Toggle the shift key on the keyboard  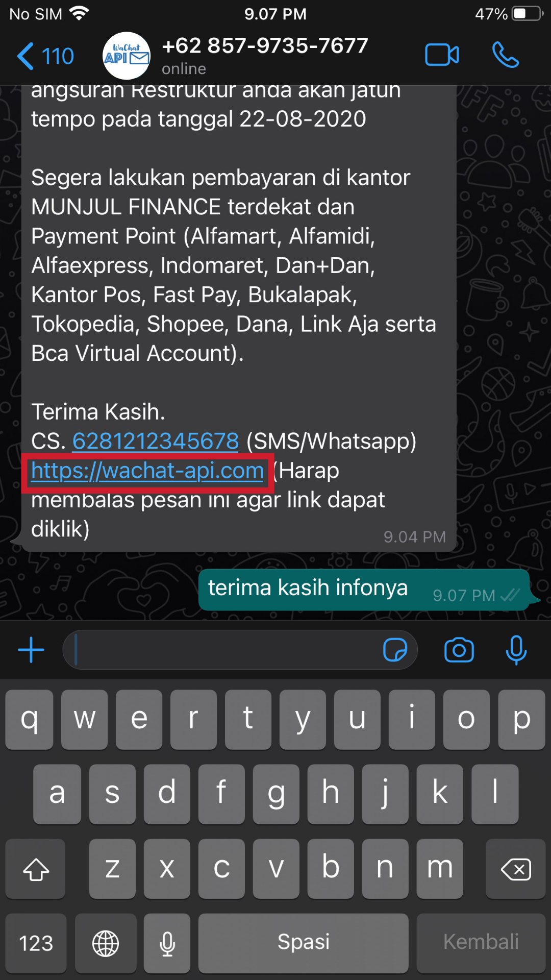tap(36, 869)
